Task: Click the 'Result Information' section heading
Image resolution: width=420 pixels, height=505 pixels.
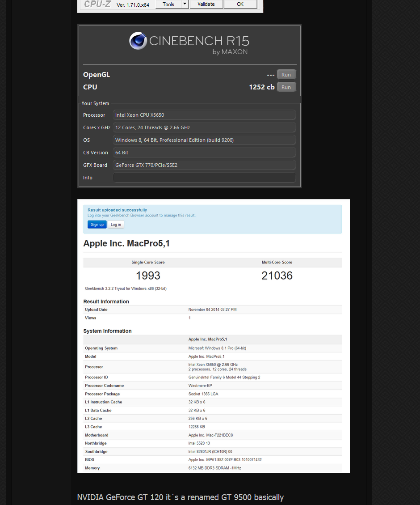Action: tap(106, 301)
